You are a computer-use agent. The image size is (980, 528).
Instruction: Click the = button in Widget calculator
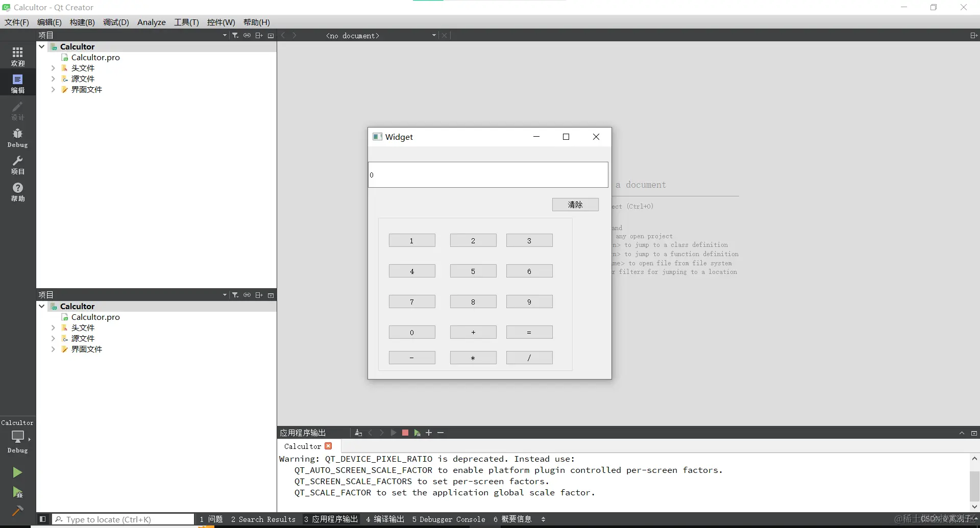point(529,332)
